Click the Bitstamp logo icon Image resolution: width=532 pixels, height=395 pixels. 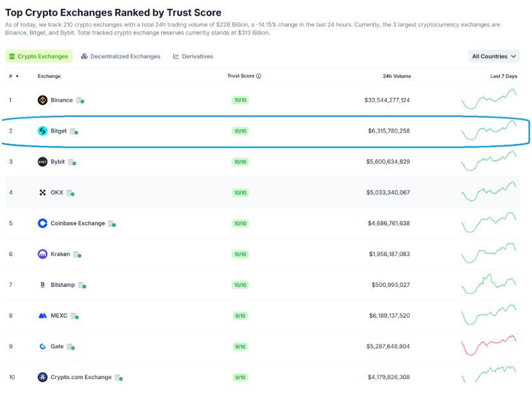[x=42, y=285]
